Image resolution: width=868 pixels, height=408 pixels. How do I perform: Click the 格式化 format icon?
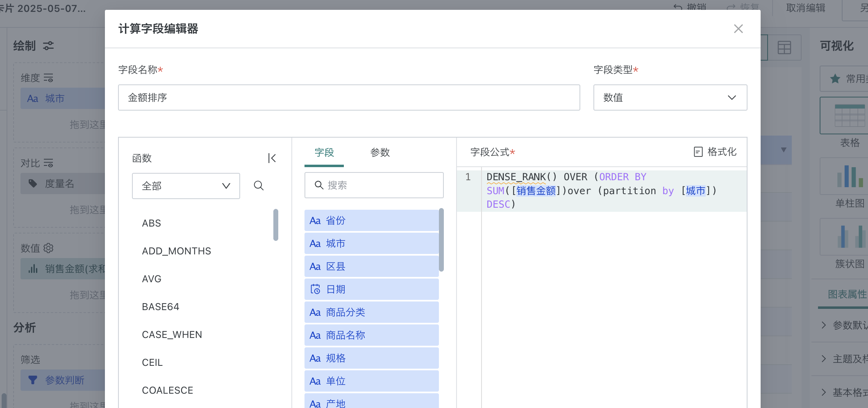tap(698, 152)
